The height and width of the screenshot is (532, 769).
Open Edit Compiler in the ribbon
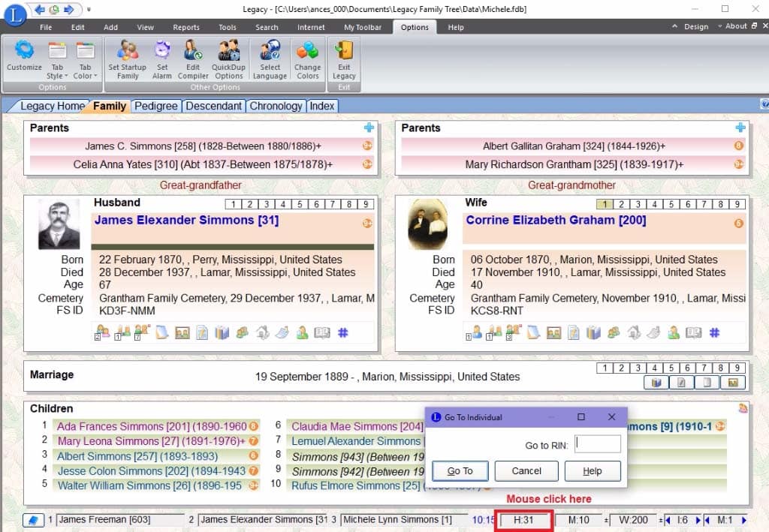(x=193, y=60)
